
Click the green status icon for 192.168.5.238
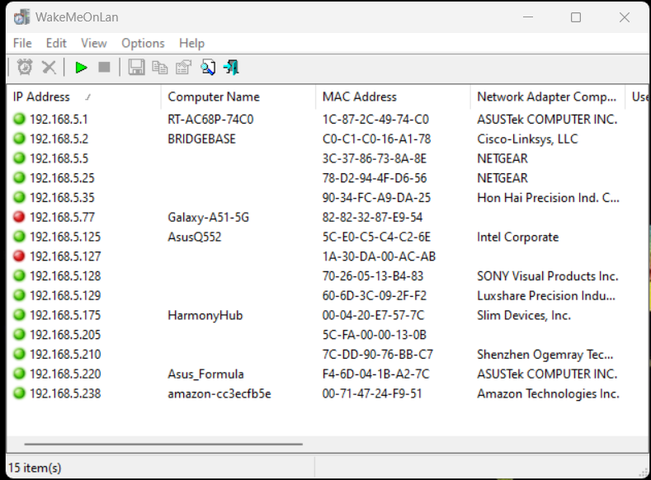tap(19, 393)
